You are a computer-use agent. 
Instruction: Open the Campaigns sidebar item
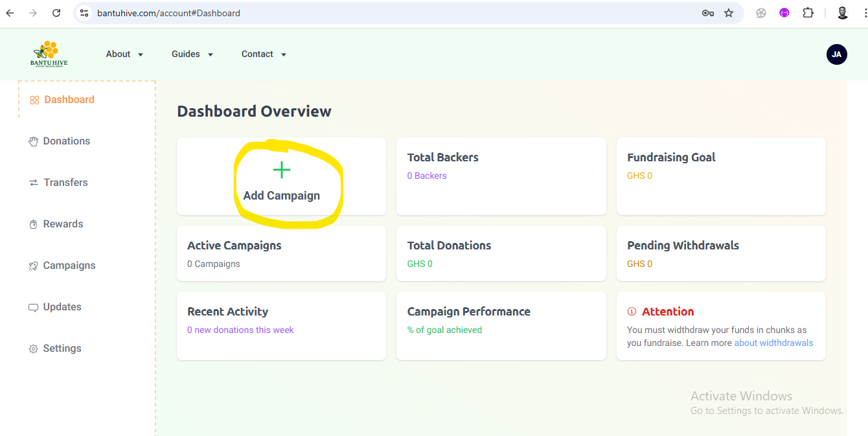pyautogui.click(x=69, y=266)
